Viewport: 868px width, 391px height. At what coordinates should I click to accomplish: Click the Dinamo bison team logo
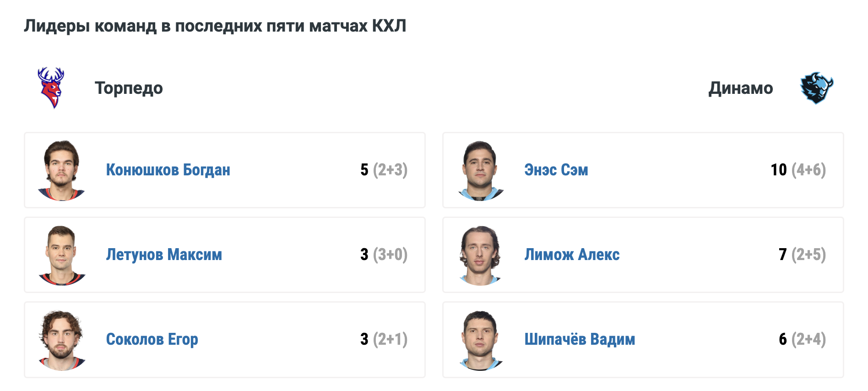(816, 88)
